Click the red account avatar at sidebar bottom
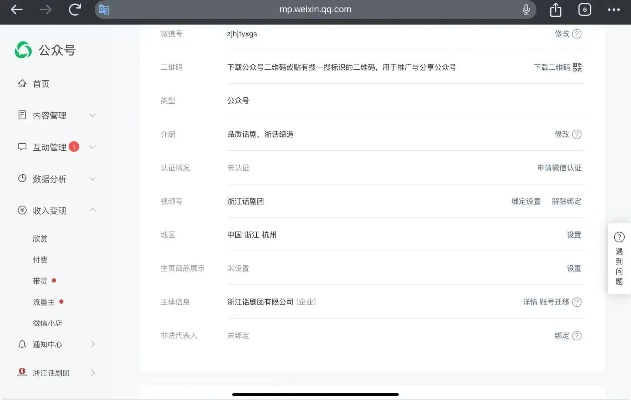This screenshot has height=400, width=631. coord(22,372)
